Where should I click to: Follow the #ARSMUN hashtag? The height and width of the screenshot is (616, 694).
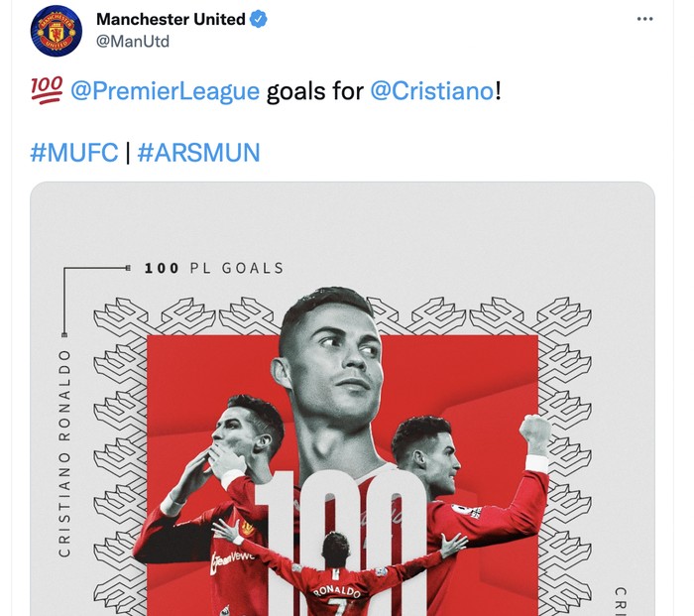tap(198, 153)
